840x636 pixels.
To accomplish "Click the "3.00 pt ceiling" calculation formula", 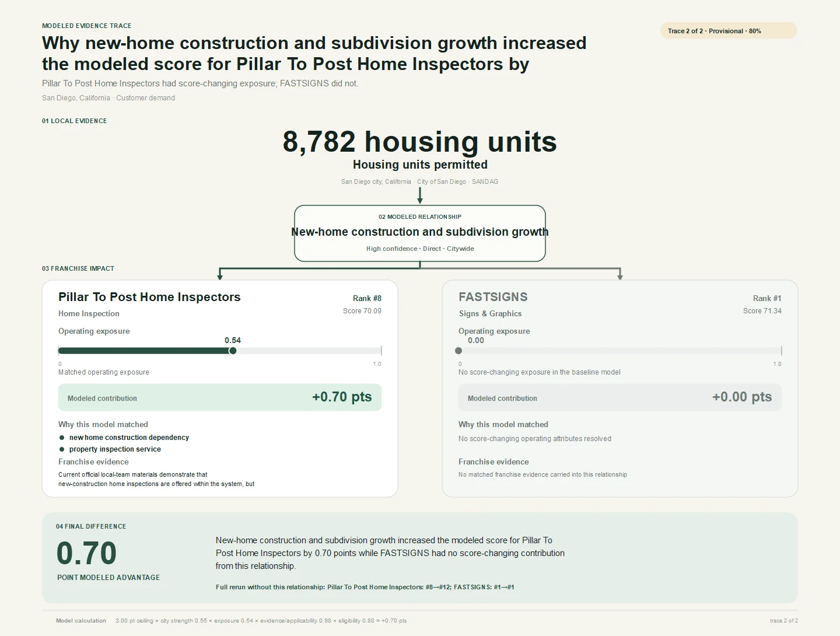I will [x=261, y=621].
